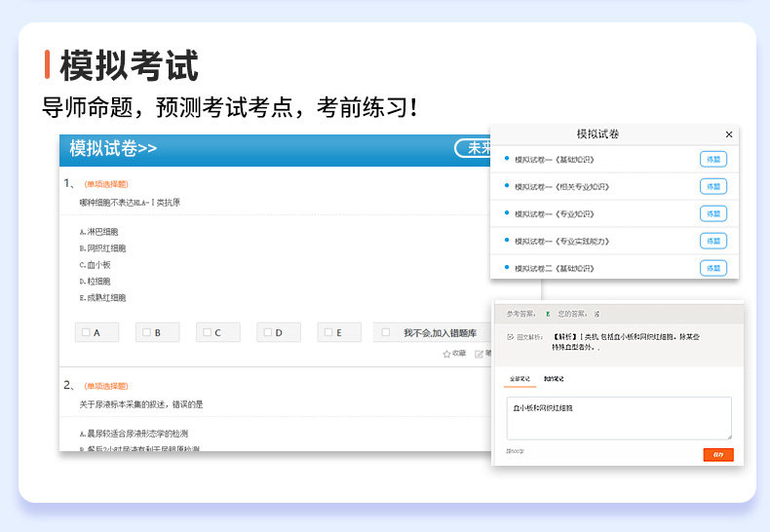770x532 pixels.
Task: Start 模拟试卷一《基础知识》 via its button
Action: tap(713, 160)
